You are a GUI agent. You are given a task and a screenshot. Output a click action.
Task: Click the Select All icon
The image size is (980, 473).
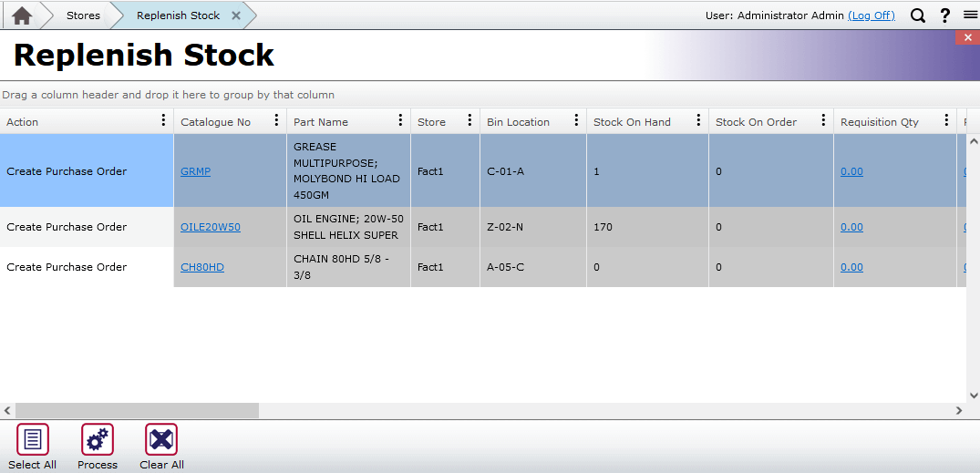pos(33,440)
